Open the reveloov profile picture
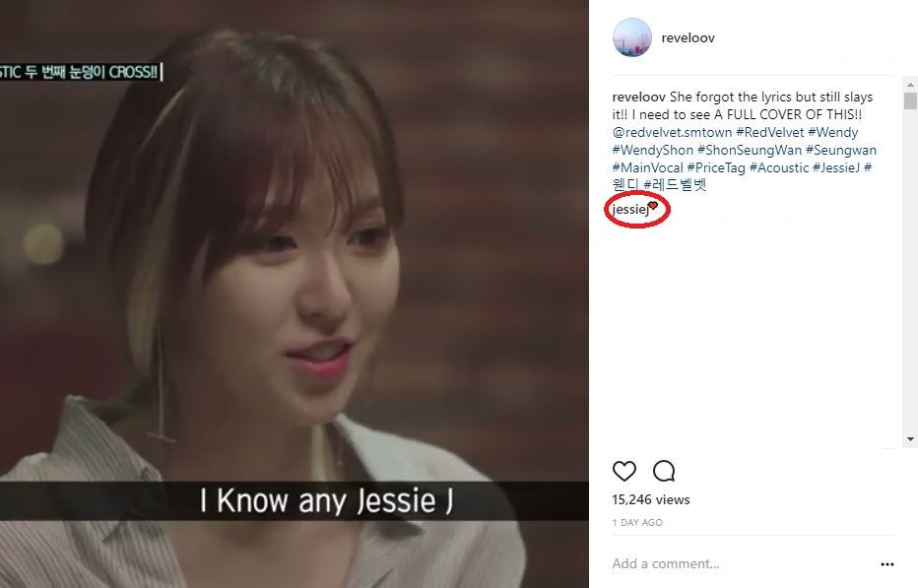This screenshot has width=918, height=588. 631,37
